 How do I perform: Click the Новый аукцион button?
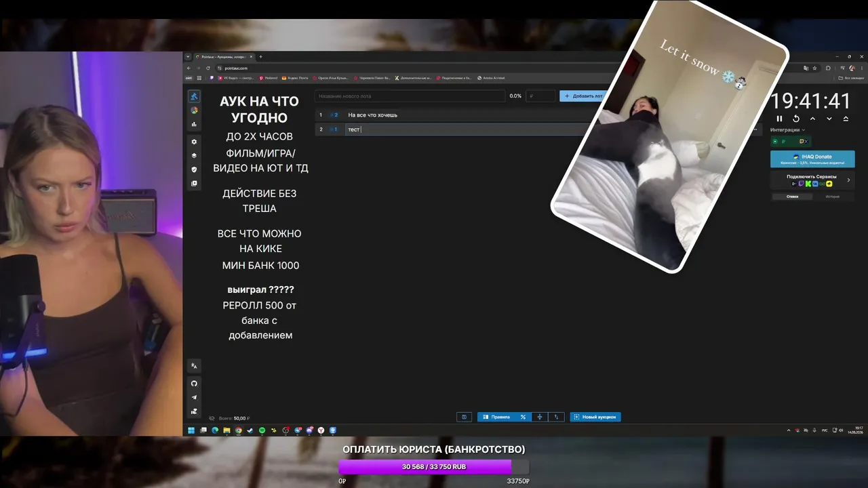pos(595,417)
